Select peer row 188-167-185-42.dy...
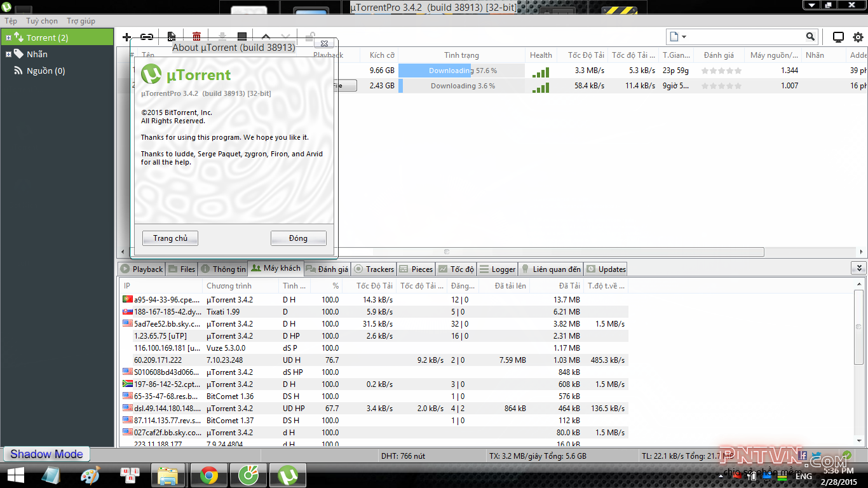 [x=374, y=312]
